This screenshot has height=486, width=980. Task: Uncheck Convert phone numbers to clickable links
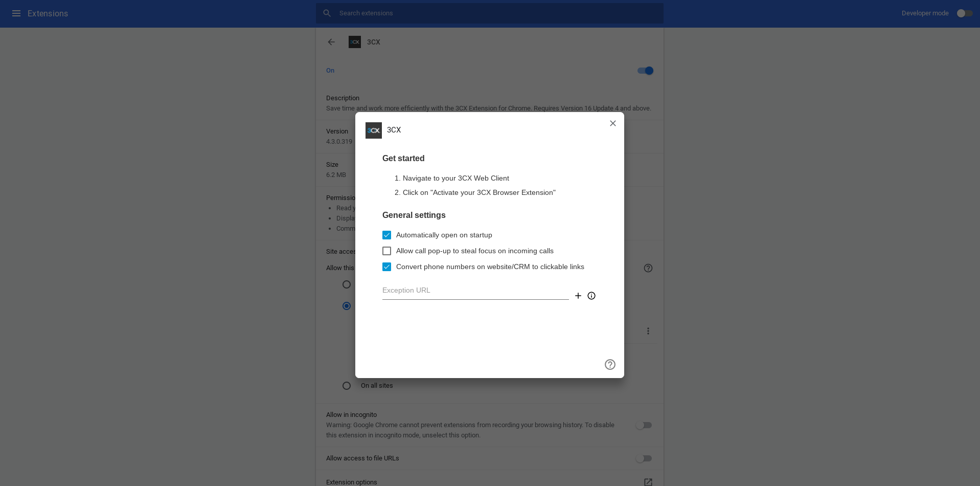387,267
